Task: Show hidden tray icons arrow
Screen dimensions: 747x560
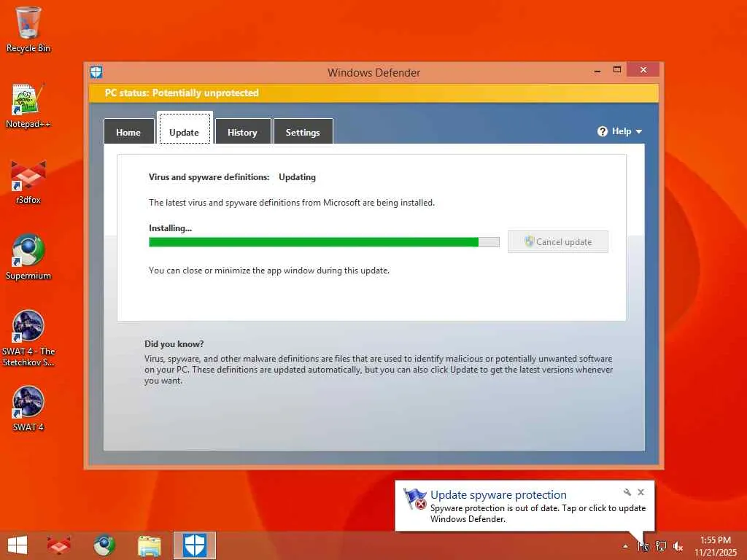Action: [625, 546]
